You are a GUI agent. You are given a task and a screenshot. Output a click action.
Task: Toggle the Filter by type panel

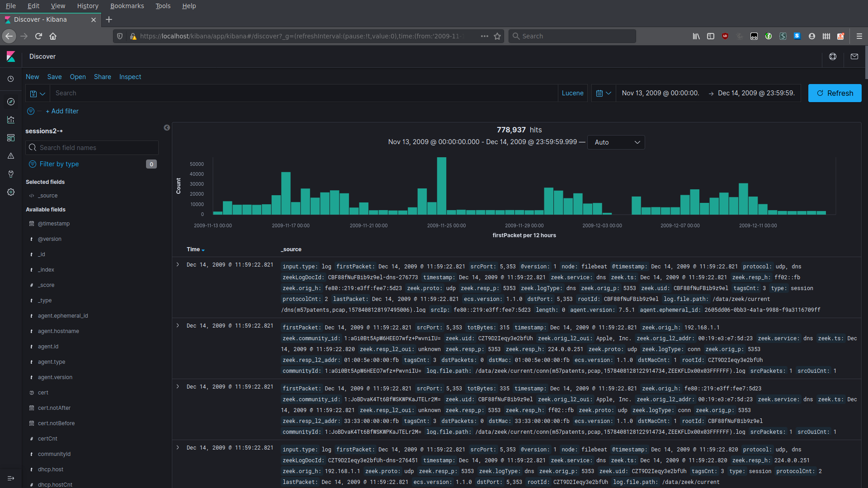click(x=59, y=164)
